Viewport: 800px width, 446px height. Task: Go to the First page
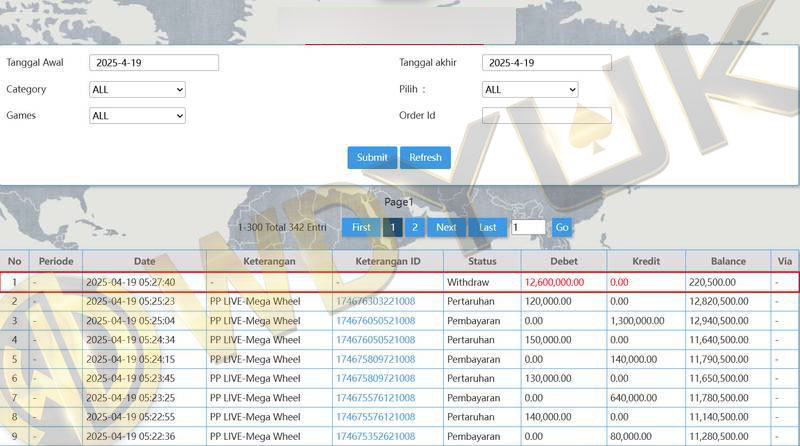point(361,227)
